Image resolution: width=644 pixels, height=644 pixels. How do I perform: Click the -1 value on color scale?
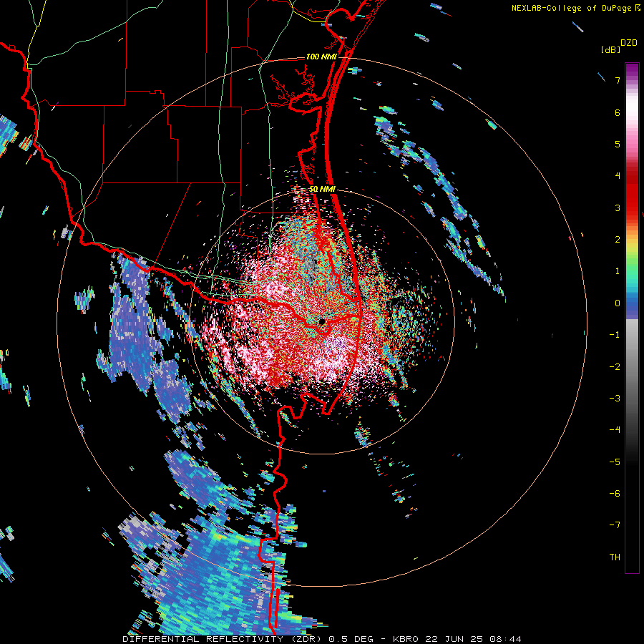point(615,335)
